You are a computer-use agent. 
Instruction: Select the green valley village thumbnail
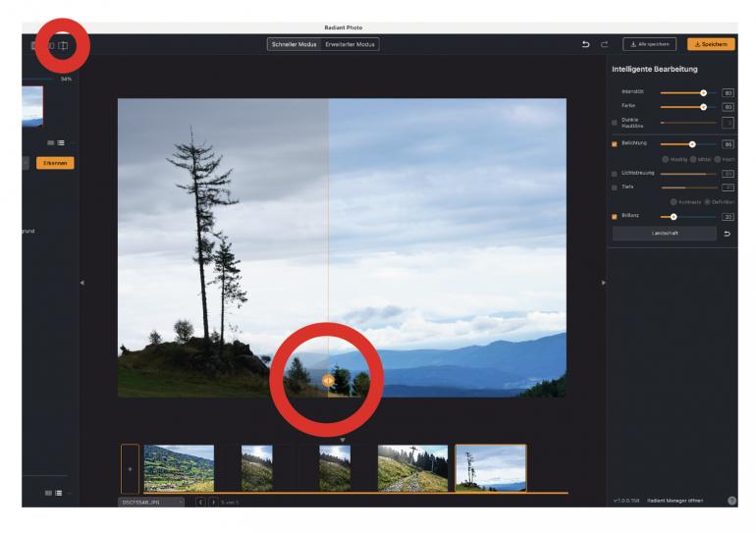coord(179,468)
